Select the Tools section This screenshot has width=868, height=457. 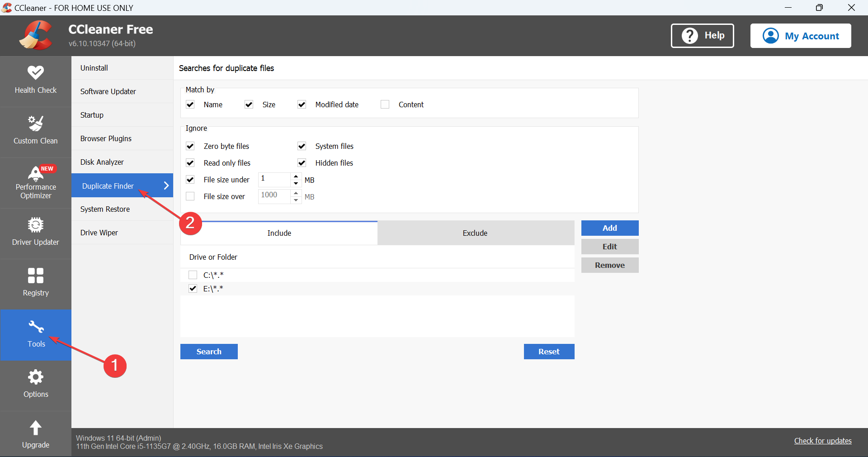(x=35, y=335)
